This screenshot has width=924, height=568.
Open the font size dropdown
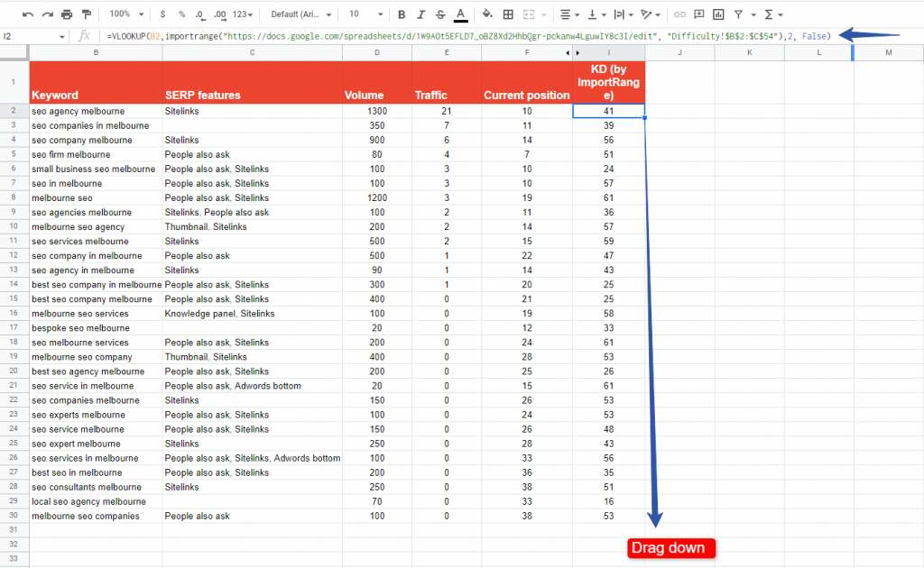point(365,14)
